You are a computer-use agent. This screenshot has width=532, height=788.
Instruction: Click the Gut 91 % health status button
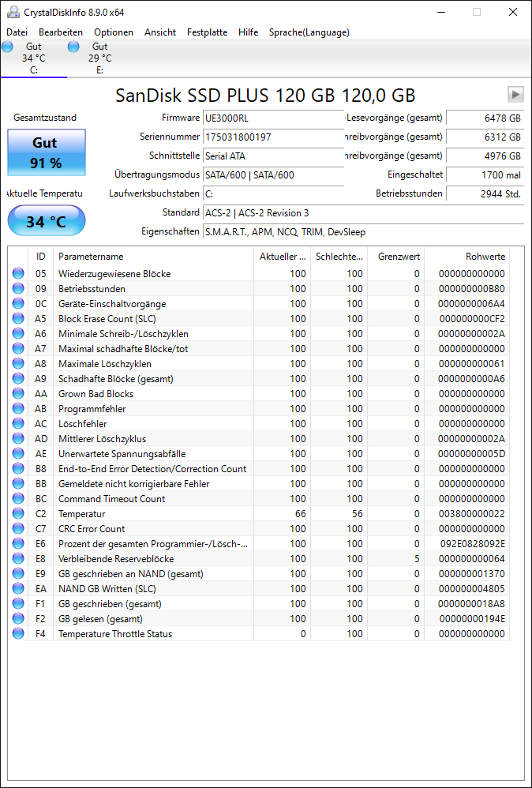pos(47,152)
